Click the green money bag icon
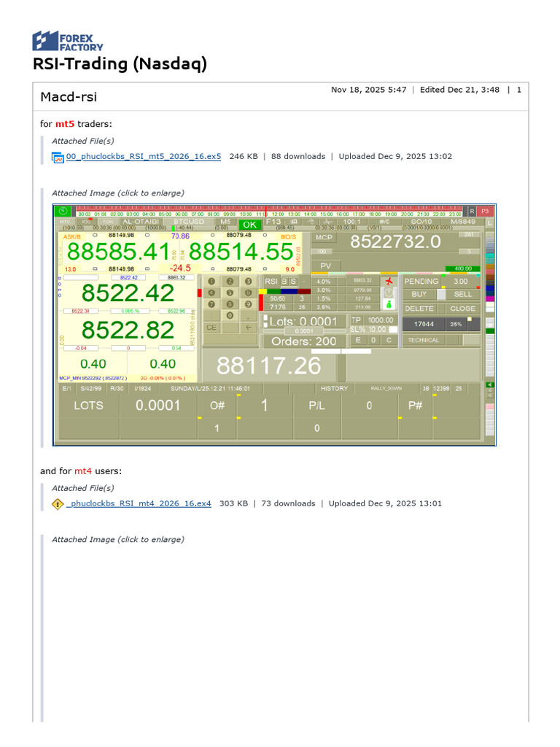Viewport: 560px width, 747px height. coord(389,304)
